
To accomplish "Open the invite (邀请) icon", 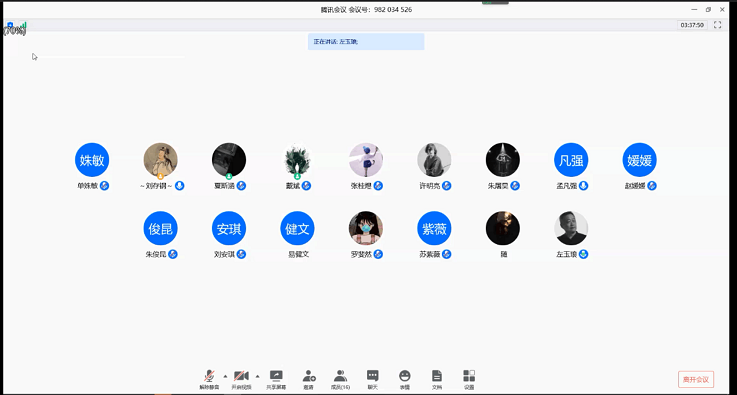I will 309,379.
